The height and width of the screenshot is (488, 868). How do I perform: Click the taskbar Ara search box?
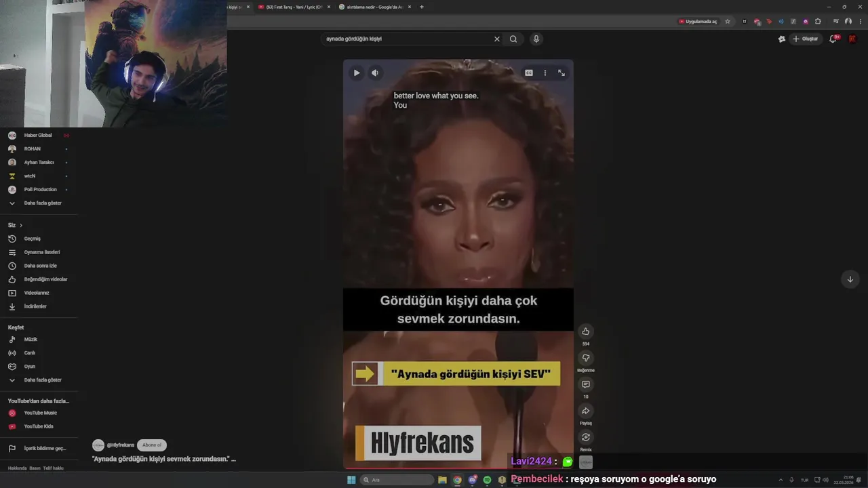coord(397,480)
